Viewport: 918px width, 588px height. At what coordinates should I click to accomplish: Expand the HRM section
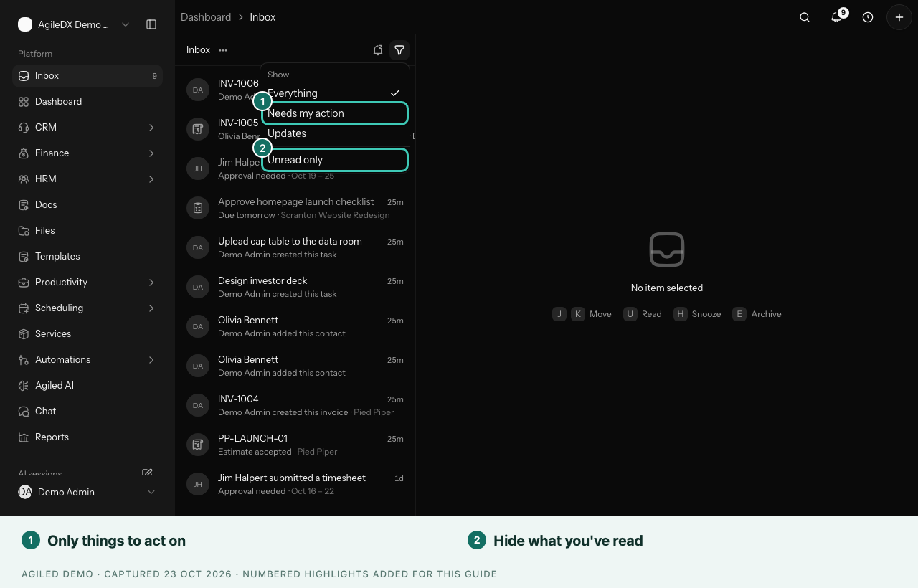coord(87,179)
